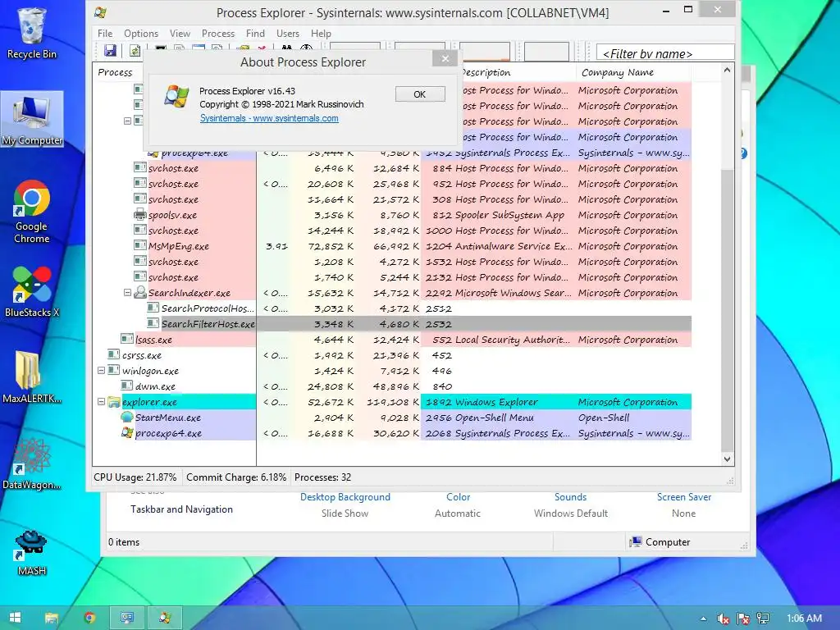
Task: Click OK in About Process Explorer
Action: pyautogui.click(x=420, y=94)
